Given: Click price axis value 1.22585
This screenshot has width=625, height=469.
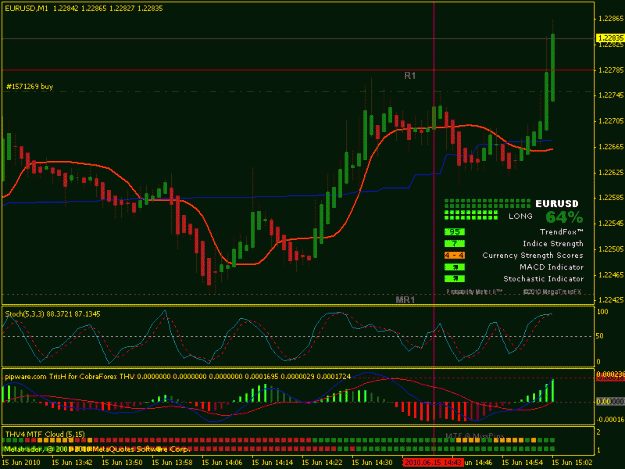Looking at the screenshot, I should pos(611,198).
